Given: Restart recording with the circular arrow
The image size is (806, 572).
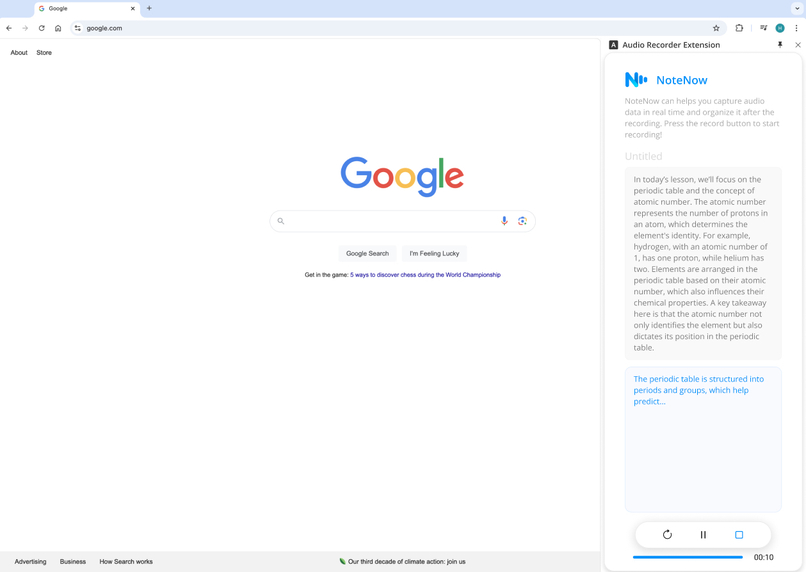Looking at the screenshot, I should (x=667, y=534).
